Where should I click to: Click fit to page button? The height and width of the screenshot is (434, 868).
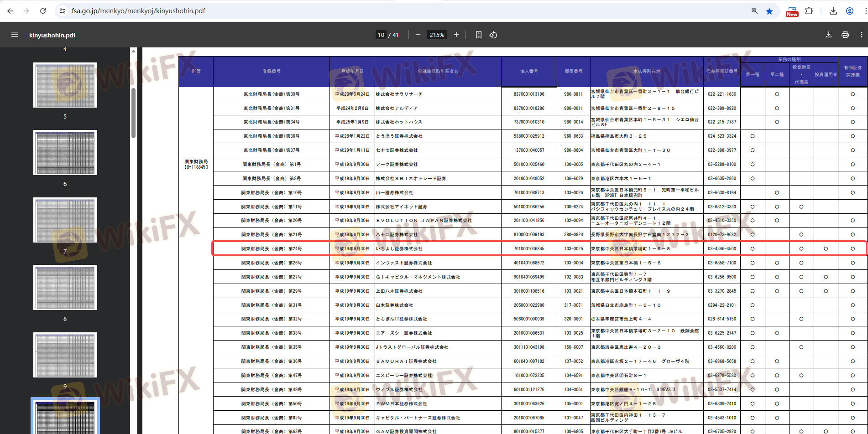tap(478, 35)
